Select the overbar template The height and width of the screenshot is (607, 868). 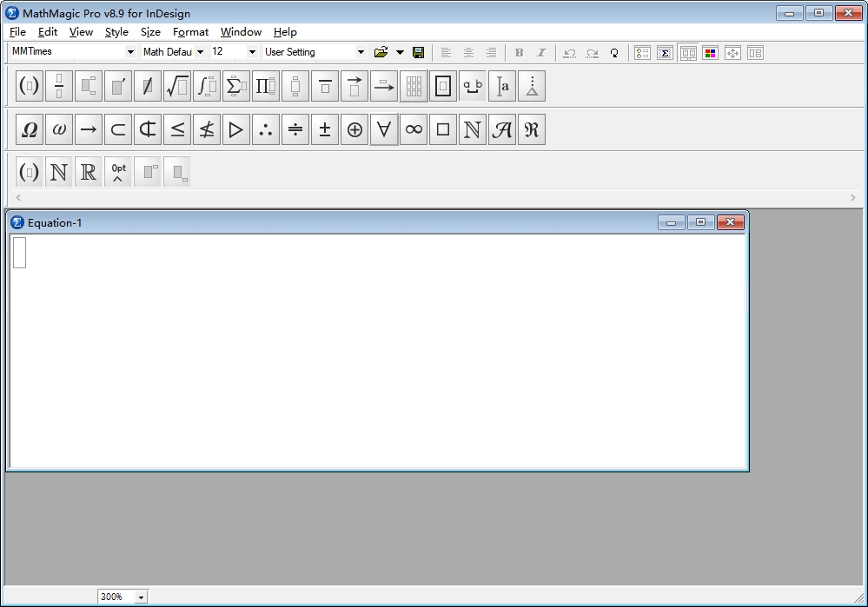[325, 86]
